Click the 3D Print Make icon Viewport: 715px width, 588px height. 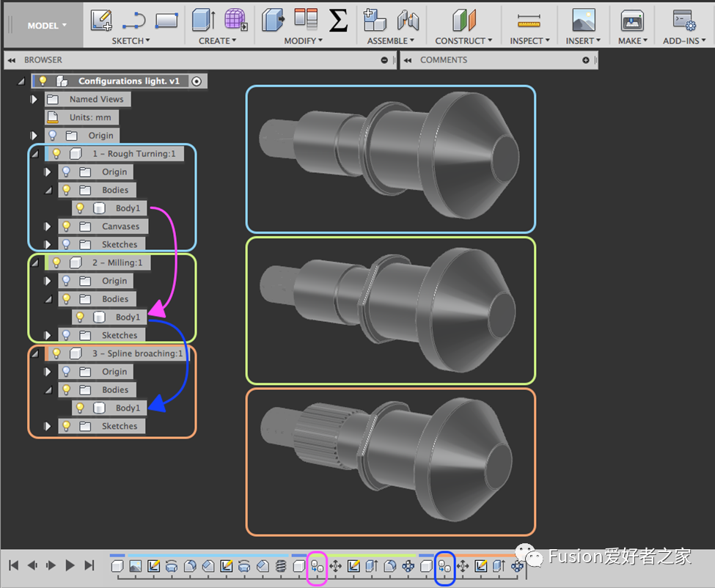[x=632, y=20]
